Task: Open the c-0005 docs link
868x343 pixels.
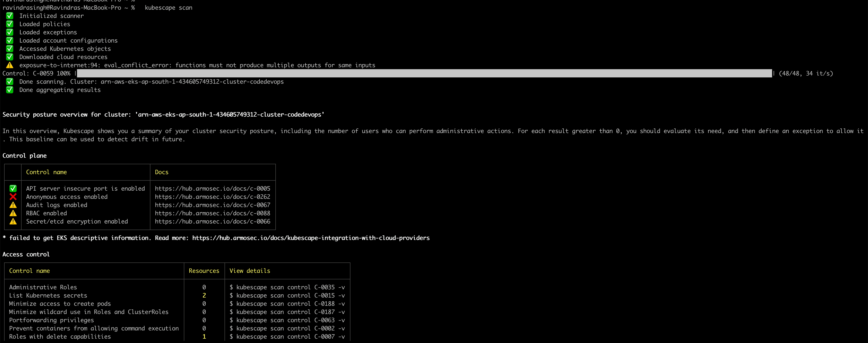Action: tap(212, 188)
